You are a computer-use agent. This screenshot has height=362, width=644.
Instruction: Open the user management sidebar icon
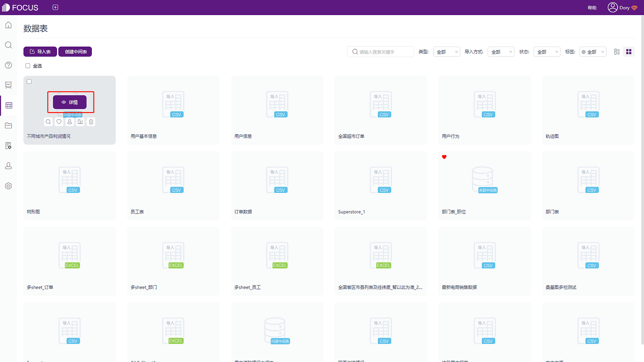point(8,166)
